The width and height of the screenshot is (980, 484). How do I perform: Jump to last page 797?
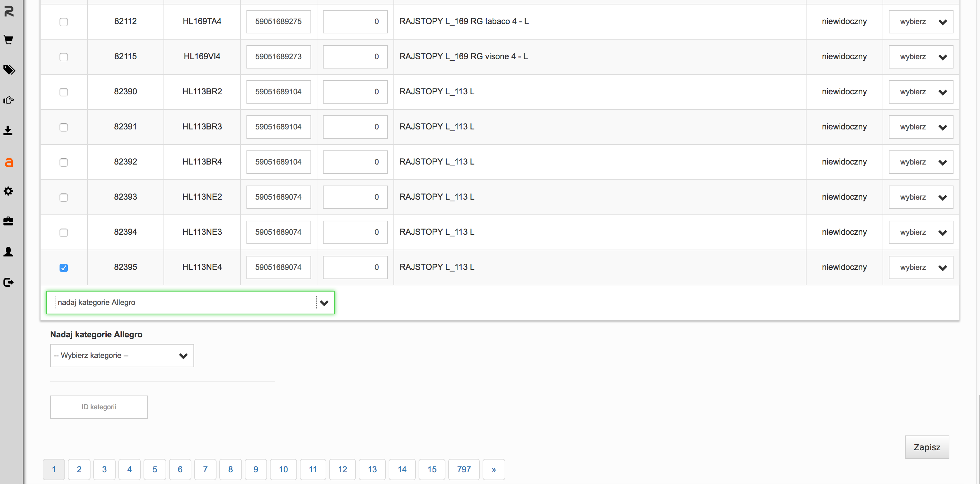point(463,469)
